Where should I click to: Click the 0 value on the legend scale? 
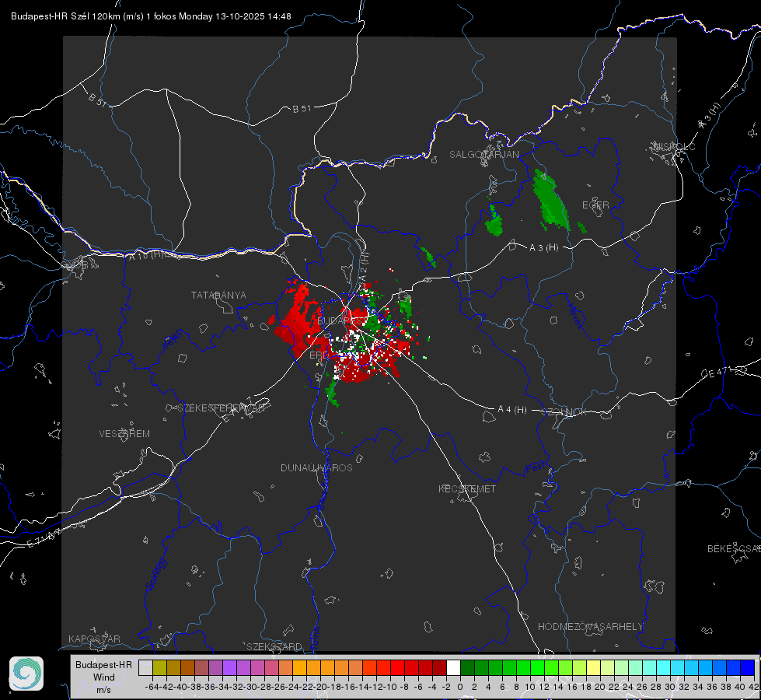tap(460, 687)
